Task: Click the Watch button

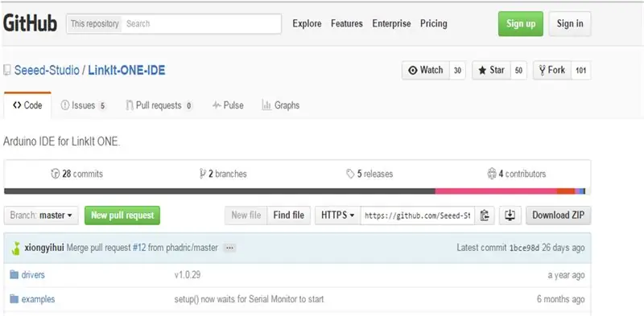Action: [426, 70]
